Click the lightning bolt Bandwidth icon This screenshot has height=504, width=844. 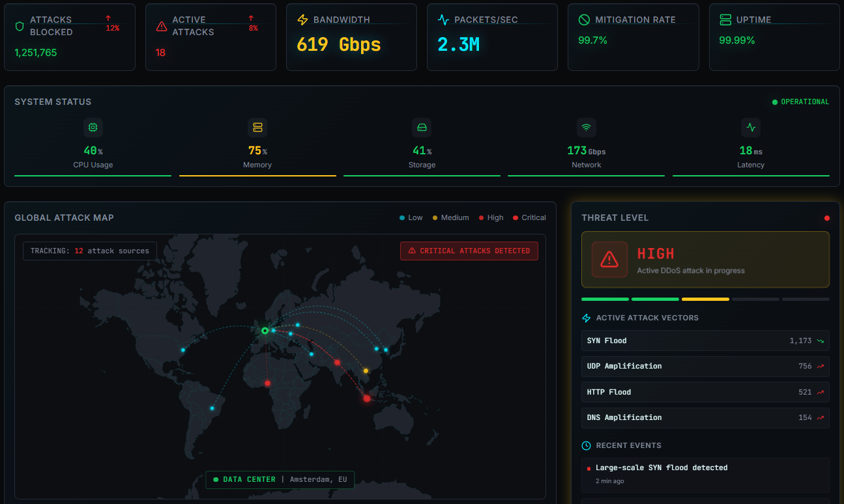coord(302,20)
